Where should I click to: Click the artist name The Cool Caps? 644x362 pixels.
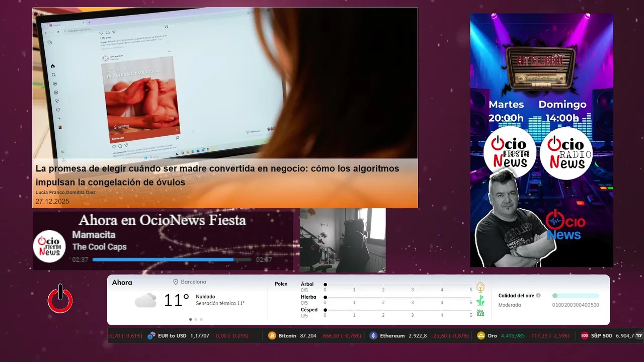tap(99, 247)
